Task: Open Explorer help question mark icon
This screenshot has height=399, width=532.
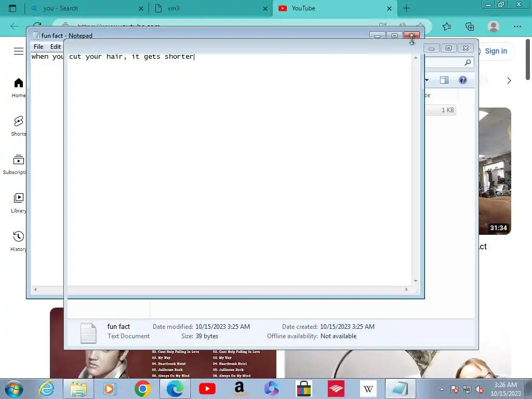Action: coord(463,80)
